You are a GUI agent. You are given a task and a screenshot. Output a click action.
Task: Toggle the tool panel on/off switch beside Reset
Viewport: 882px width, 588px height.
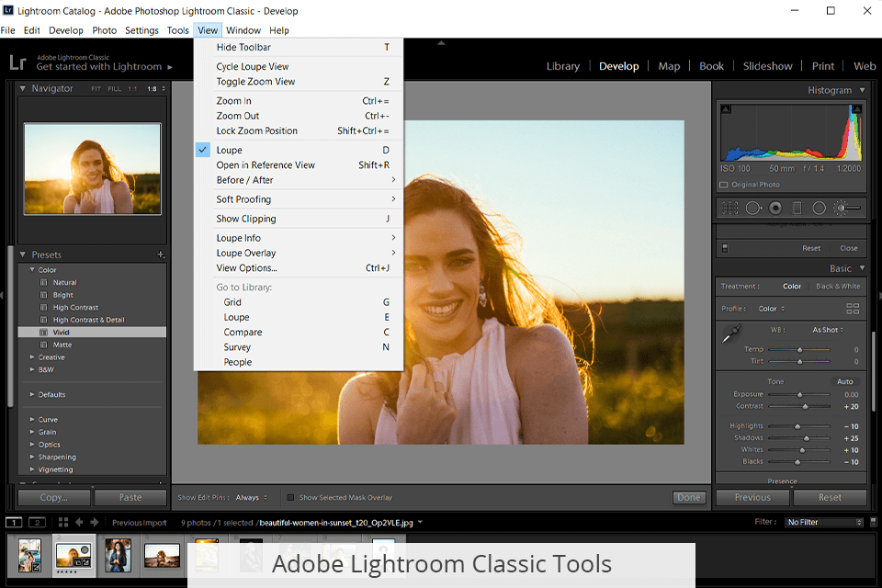click(x=725, y=248)
